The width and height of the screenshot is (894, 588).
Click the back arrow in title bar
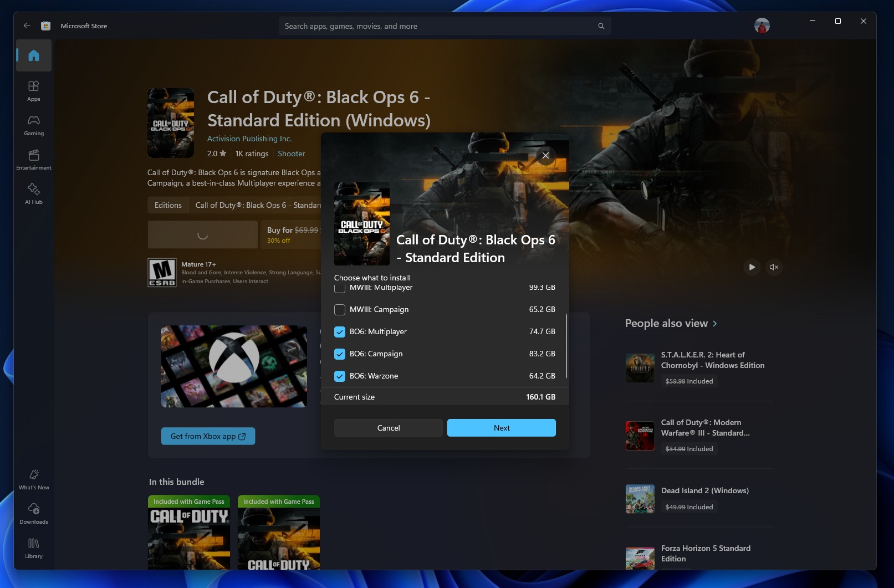(27, 26)
